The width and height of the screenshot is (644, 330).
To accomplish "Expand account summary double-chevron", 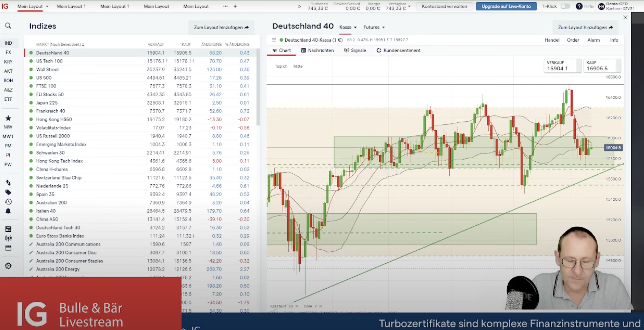I will pos(299,7).
